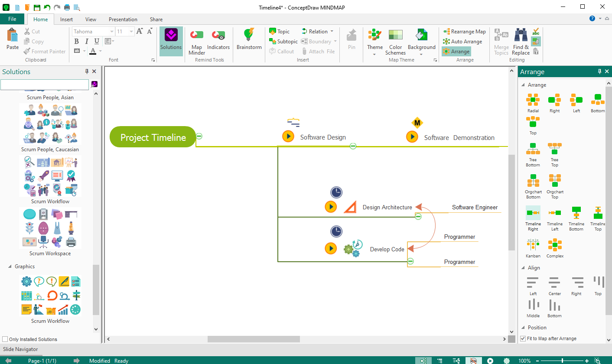This screenshot has width=612, height=364.
Task: Launch Map Minder remind tool
Action: coord(197,41)
